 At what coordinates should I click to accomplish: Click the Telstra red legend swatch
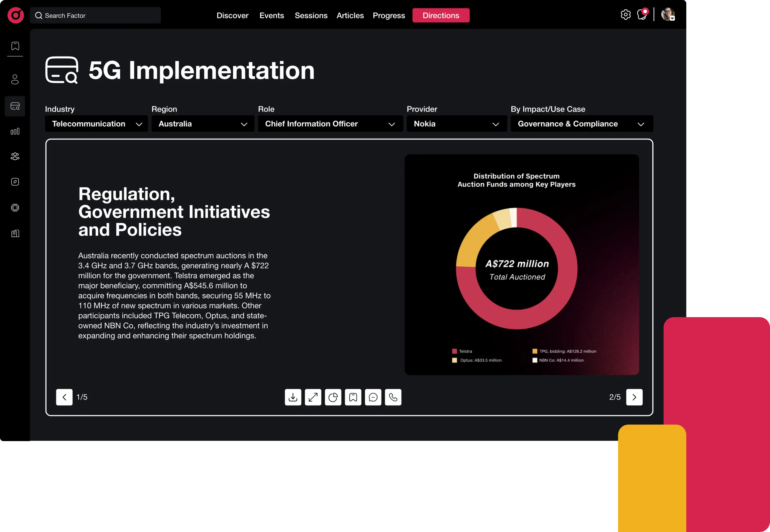point(454,351)
